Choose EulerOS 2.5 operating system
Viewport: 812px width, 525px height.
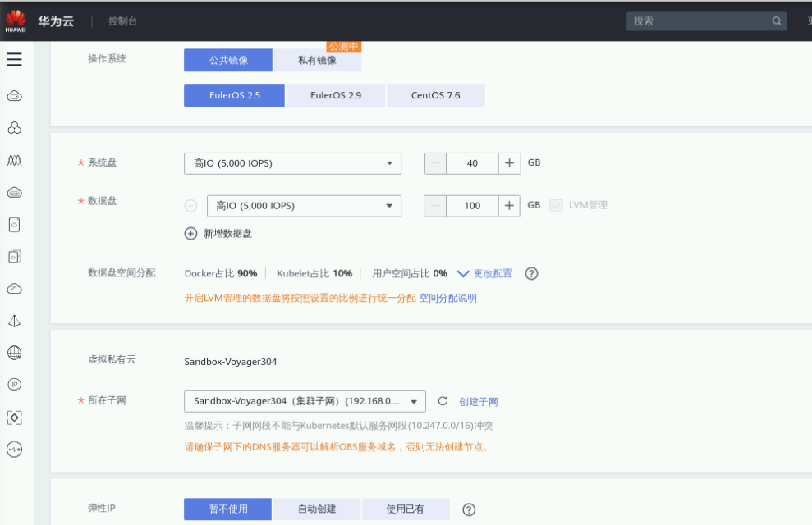point(235,96)
